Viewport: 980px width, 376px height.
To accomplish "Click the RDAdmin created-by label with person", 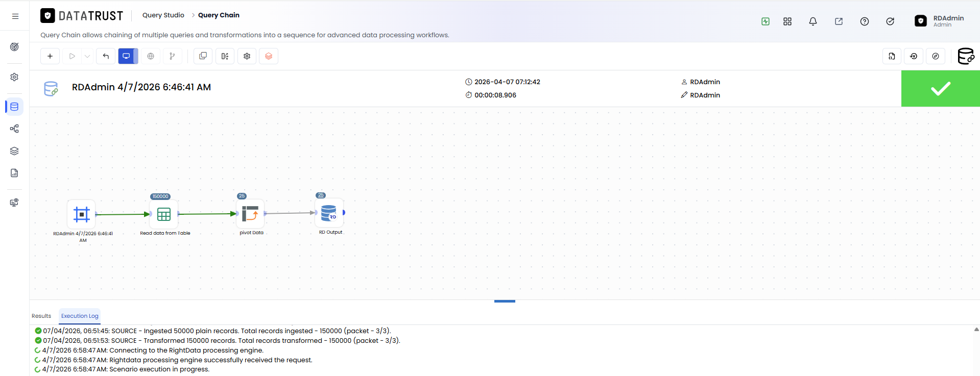I will [x=701, y=82].
